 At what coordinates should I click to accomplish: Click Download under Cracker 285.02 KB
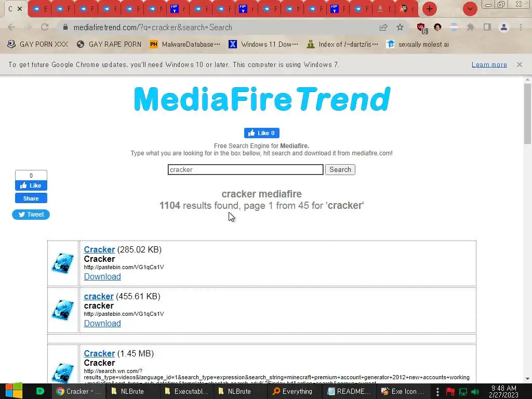click(x=102, y=276)
